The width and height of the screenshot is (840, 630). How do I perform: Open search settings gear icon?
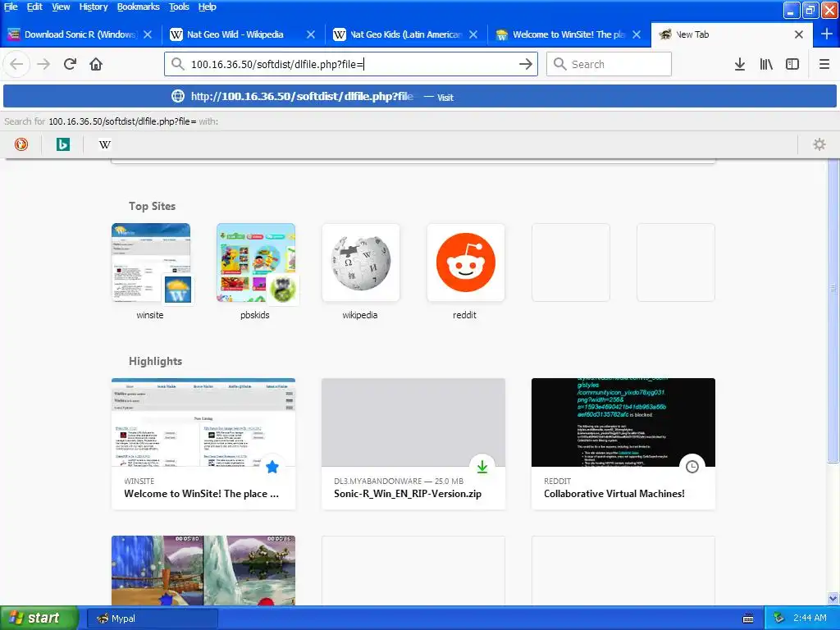coord(819,144)
